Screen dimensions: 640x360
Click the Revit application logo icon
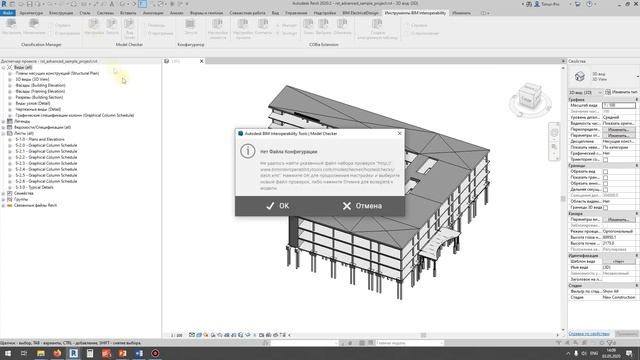(4, 4)
